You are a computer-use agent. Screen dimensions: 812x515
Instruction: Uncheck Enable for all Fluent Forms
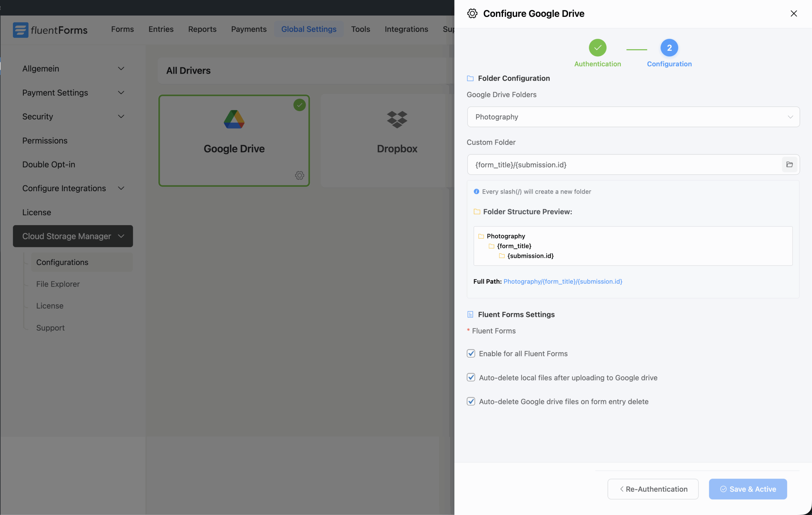[x=471, y=353]
